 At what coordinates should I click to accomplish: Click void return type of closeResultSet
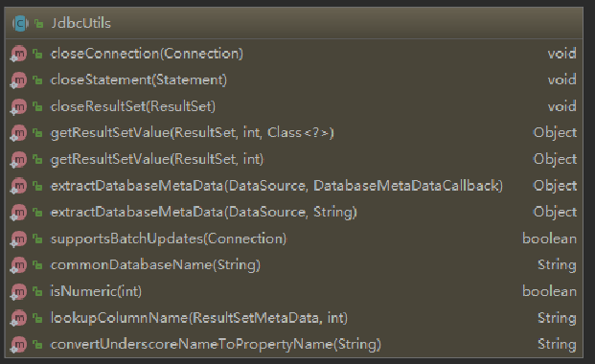point(562,106)
